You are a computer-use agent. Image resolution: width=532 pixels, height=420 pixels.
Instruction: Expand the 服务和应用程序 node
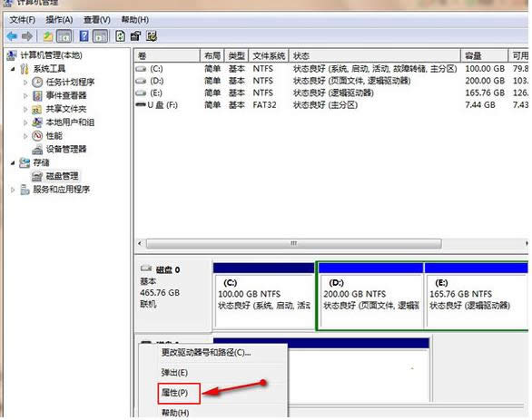point(13,190)
